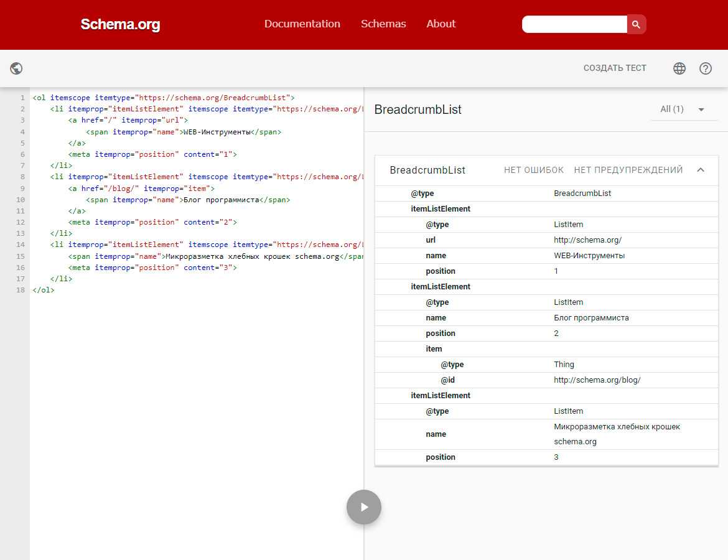Click the Schema.org logo

(x=120, y=24)
